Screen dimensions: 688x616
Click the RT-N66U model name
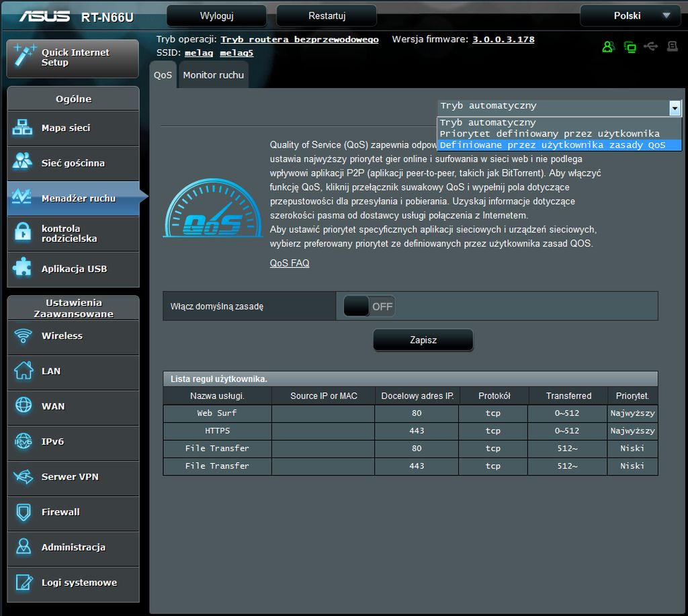point(107,17)
